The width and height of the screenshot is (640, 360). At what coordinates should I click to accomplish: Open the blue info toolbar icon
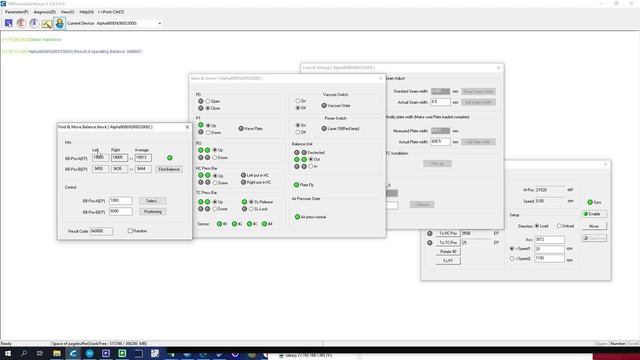tap(34, 23)
